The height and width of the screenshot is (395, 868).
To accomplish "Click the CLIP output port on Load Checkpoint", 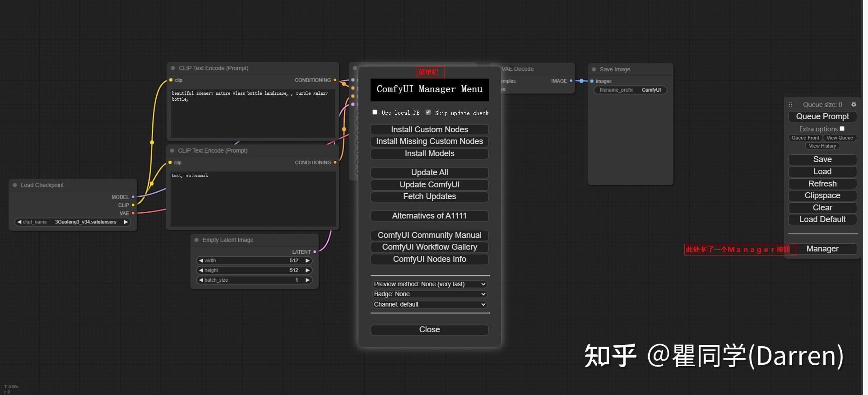I will click(133, 205).
